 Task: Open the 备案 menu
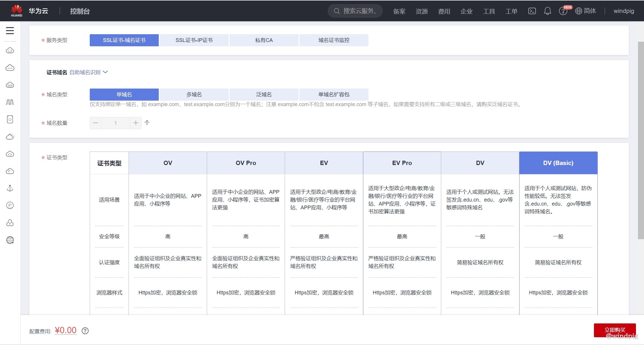(x=399, y=11)
